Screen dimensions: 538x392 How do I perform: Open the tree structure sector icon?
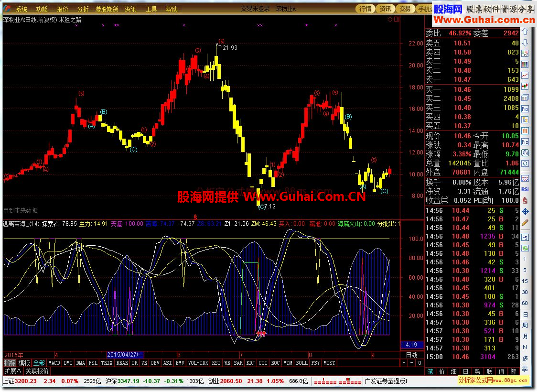525,120
